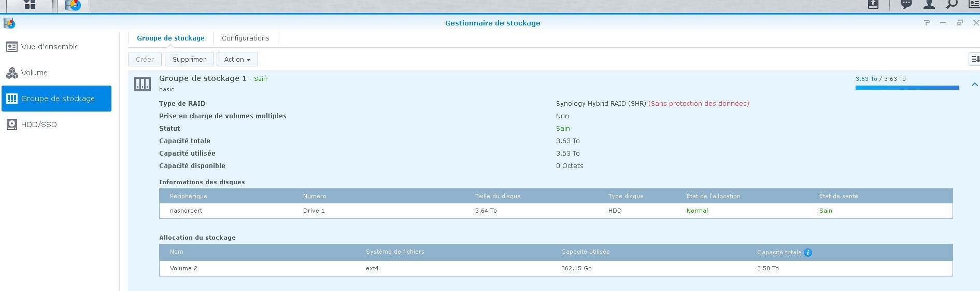The image size is (980, 291).
Task: Select the Groupe de stockage tab
Action: point(171,38)
